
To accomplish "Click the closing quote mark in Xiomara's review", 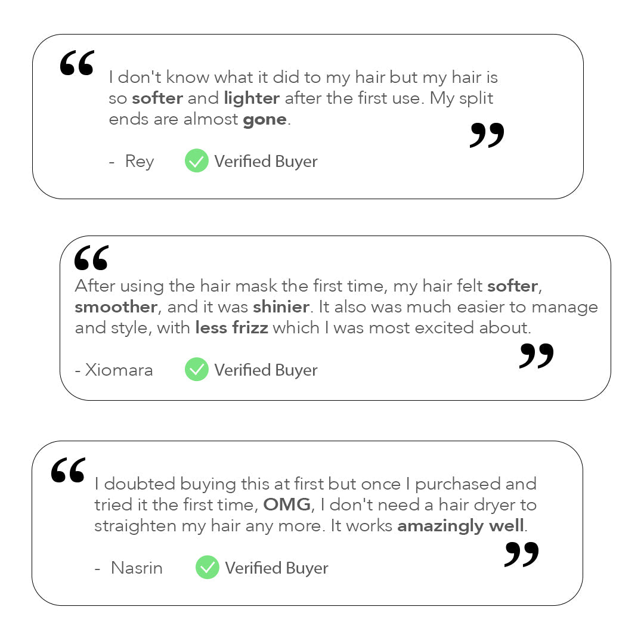I will pyautogui.click(x=536, y=355).
